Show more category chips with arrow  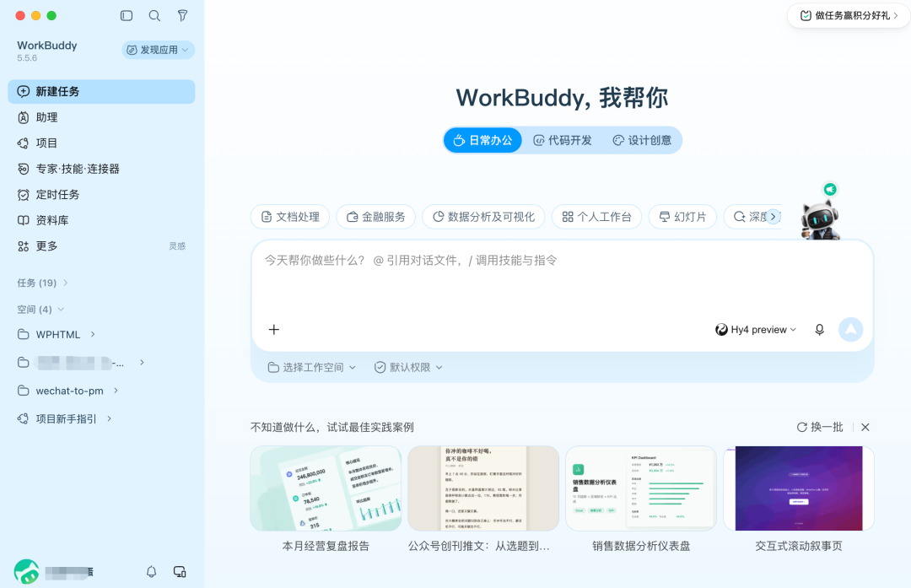tap(773, 217)
